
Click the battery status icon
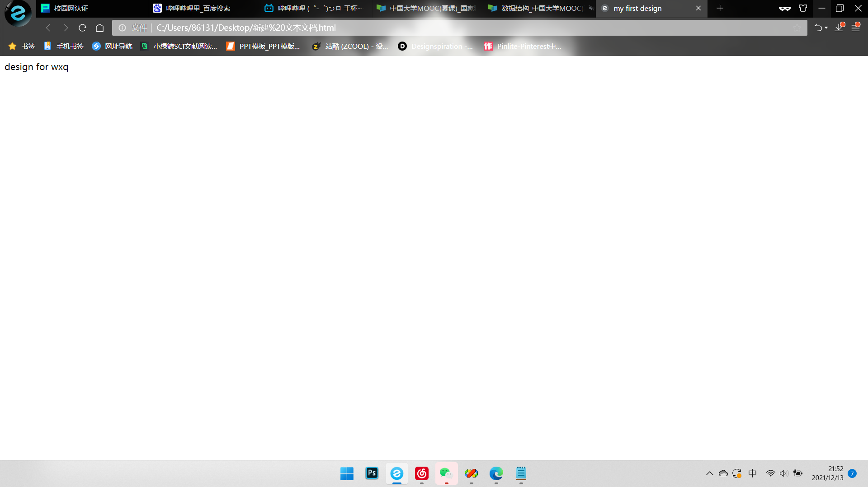pyautogui.click(x=798, y=473)
